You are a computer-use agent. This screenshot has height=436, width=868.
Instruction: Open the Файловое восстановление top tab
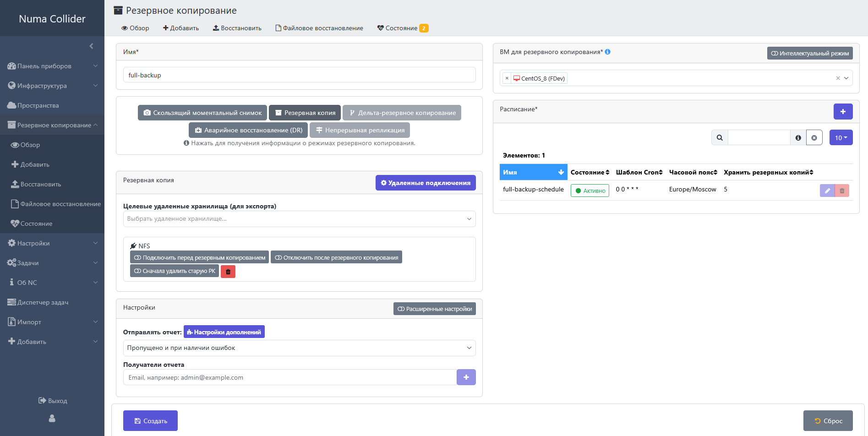[319, 28]
